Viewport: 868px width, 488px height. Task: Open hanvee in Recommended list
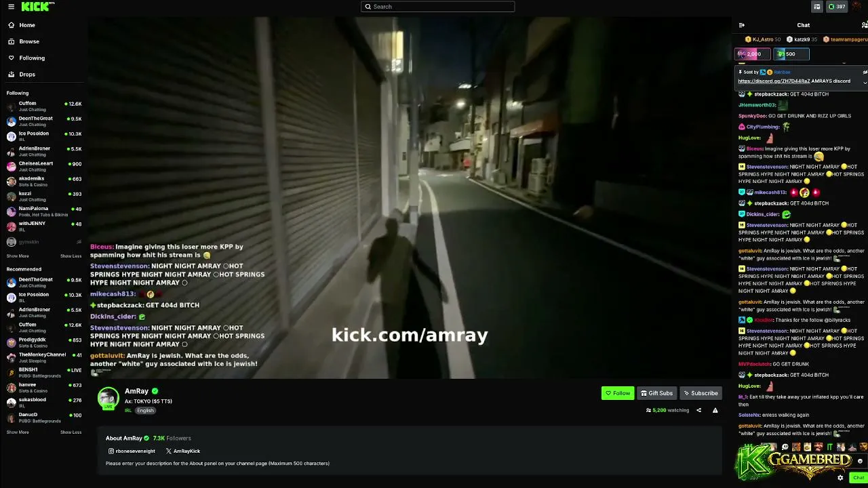(43, 388)
